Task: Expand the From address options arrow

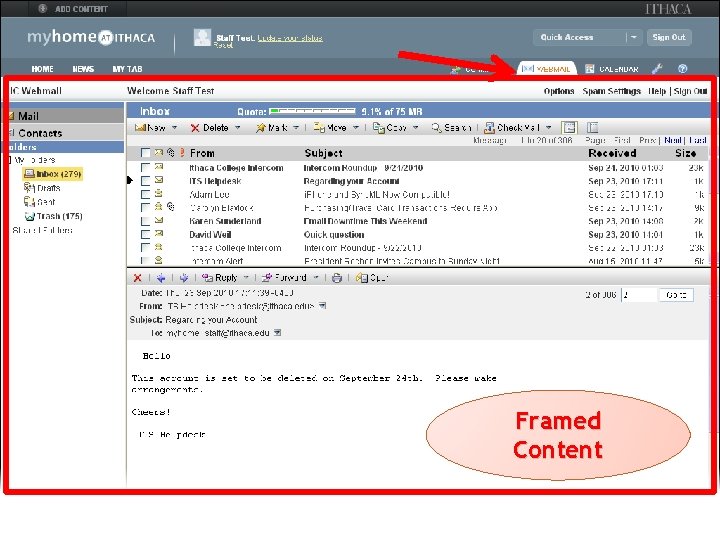Action: click(x=322, y=306)
